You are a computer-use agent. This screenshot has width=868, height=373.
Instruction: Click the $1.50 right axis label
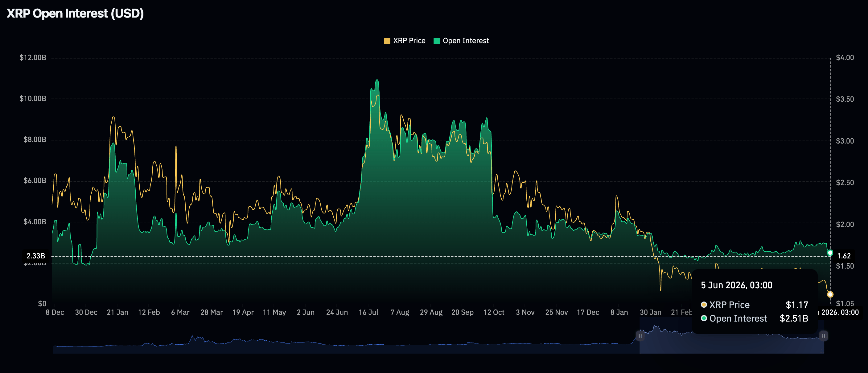[x=845, y=266]
